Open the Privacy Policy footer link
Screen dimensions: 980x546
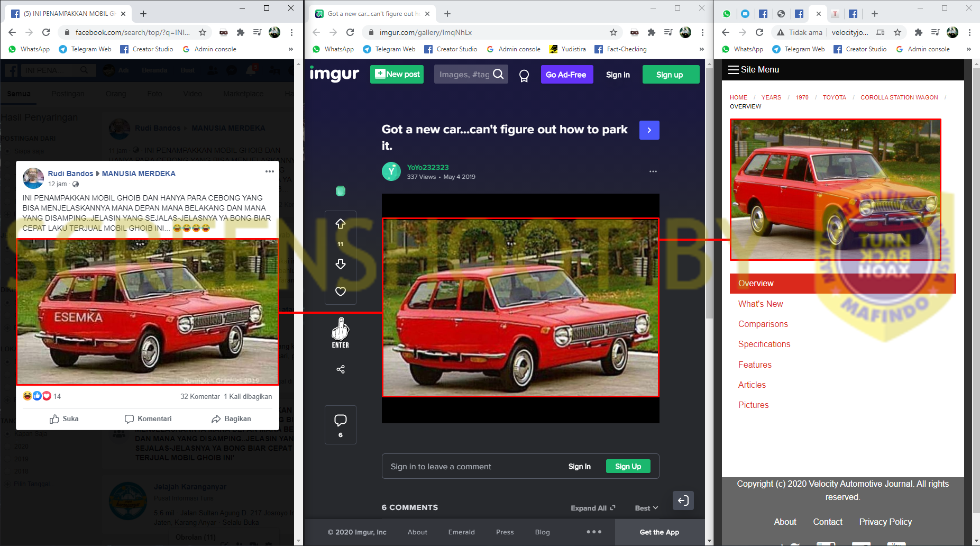click(885, 522)
